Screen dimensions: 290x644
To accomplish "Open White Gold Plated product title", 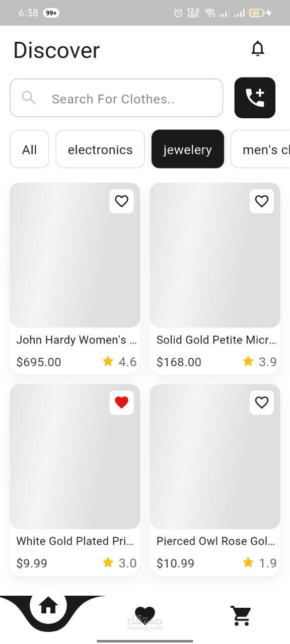I will 75,541.
